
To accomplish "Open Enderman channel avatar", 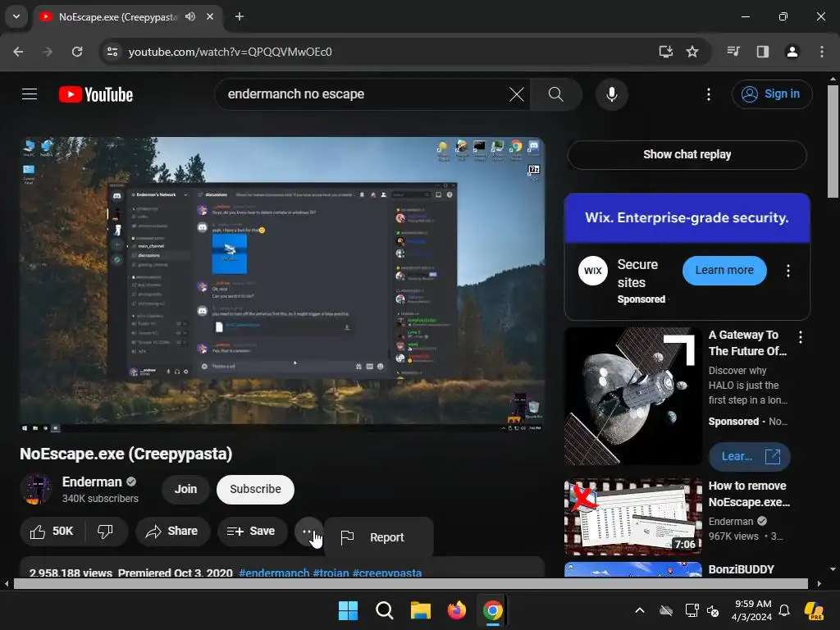I will pos(36,489).
